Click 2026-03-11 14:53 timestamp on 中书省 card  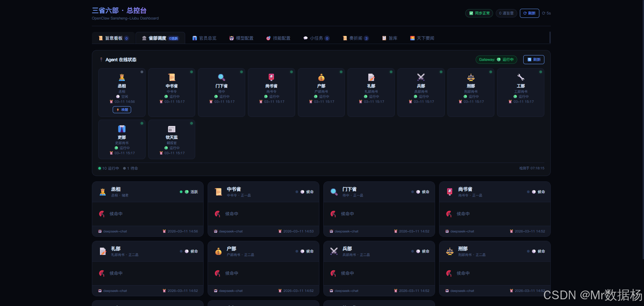pyautogui.click(x=296, y=231)
